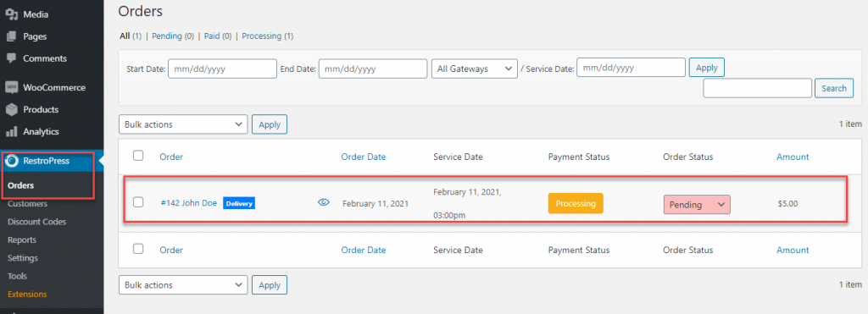This screenshot has height=314, width=868.
Task: Click the Comments speech bubble icon
Action: (11, 58)
